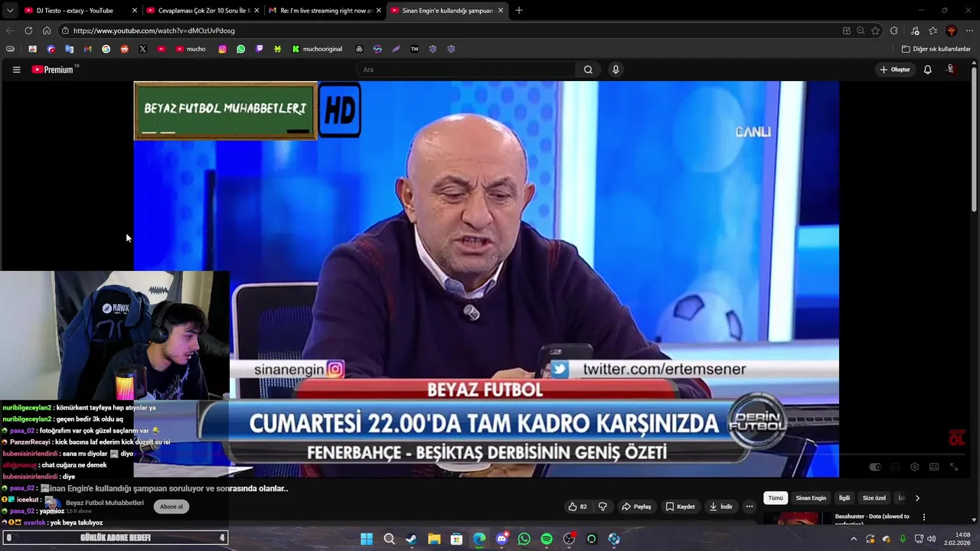The height and width of the screenshot is (551, 980).
Task: Start voice search with microphone icon
Action: tap(616, 70)
